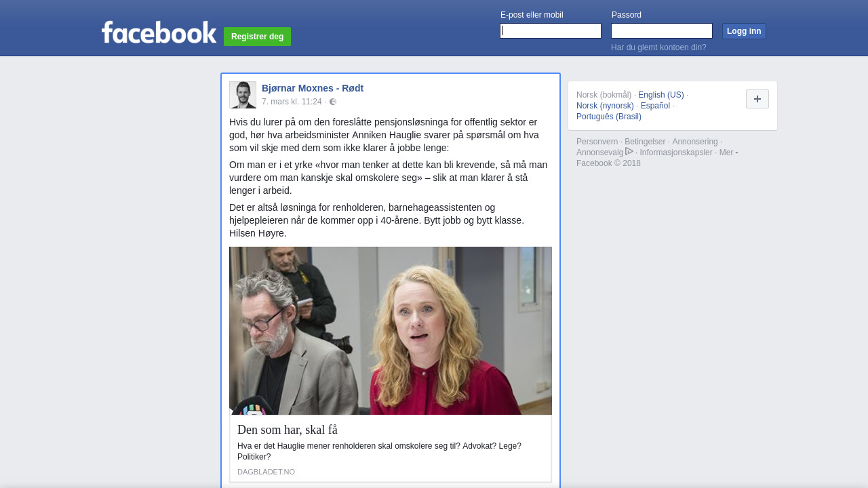
Task: Switch language to Português (Brasil)
Action: point(609,117)
